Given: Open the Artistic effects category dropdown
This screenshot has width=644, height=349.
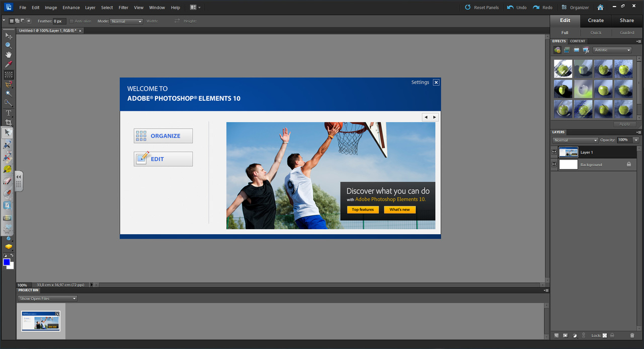Looking at the screenshot, I should pos(612,50).
